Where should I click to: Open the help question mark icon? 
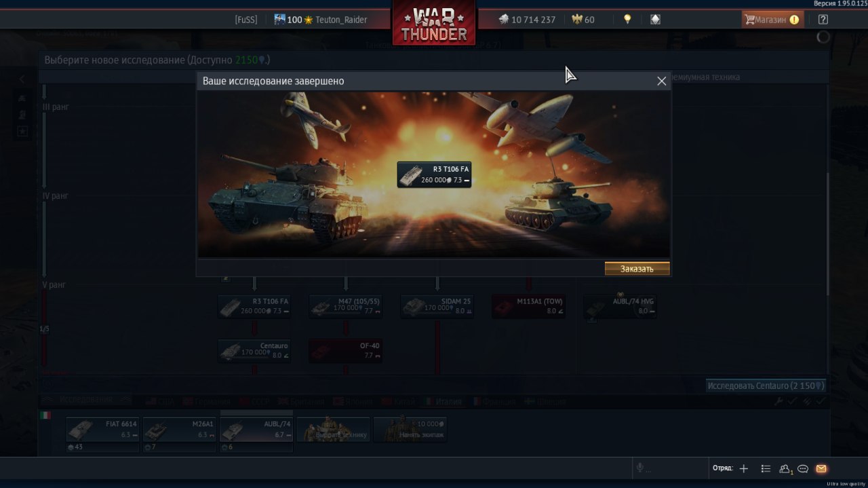(x=823, y=20)
